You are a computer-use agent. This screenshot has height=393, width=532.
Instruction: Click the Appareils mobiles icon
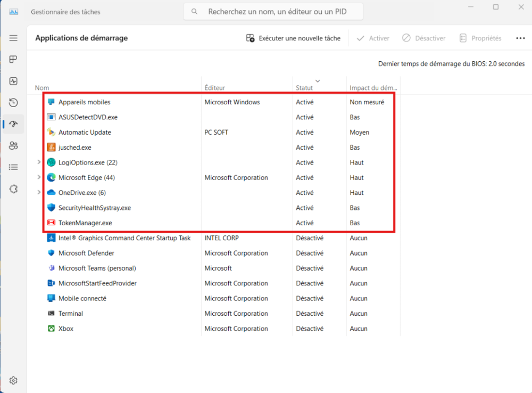tap(51, 102)
